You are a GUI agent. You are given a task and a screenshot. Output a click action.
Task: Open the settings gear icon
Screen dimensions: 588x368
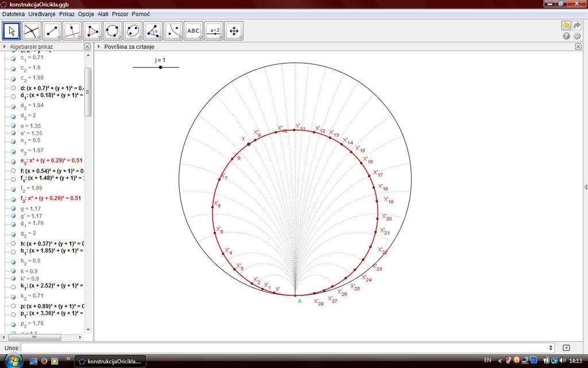coord(577,36)
